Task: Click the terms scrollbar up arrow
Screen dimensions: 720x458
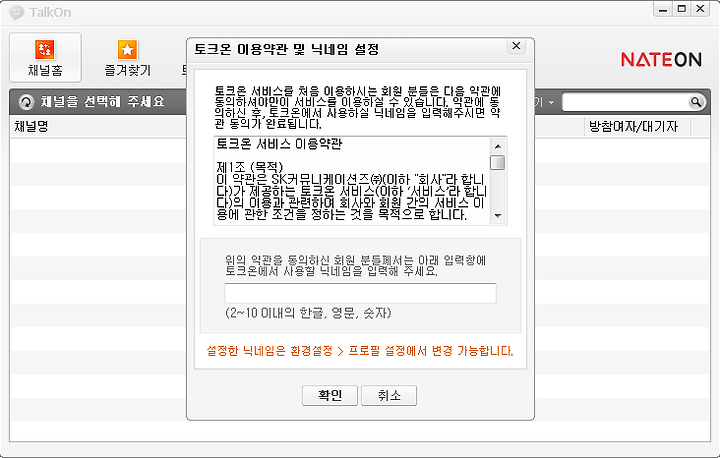Action: pyautogui.click(x=498, y=147)
